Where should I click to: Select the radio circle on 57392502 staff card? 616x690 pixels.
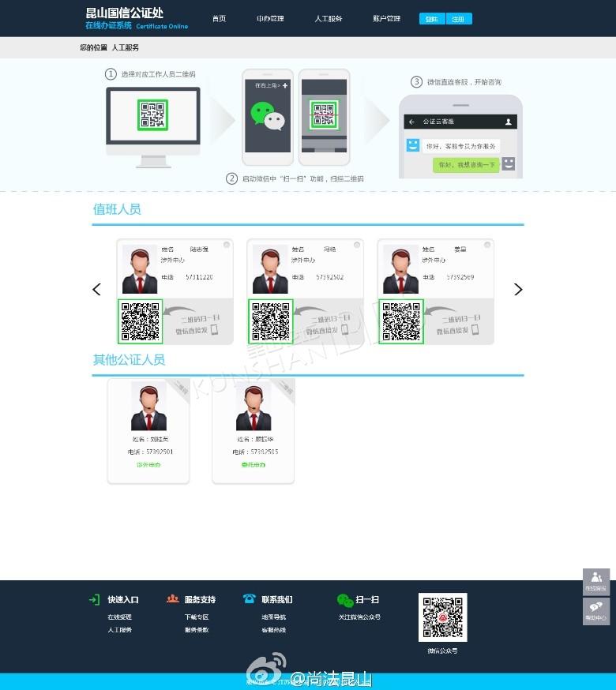click(x=357, y=245)
